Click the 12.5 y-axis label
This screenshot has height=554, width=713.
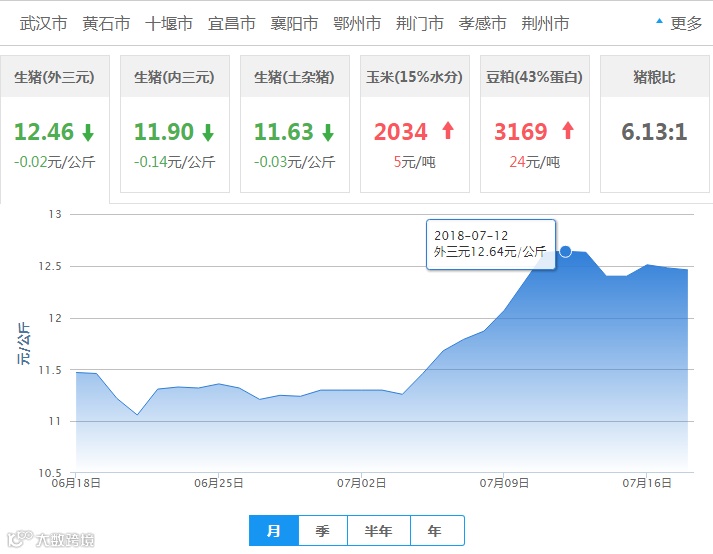tap(50, 266)
